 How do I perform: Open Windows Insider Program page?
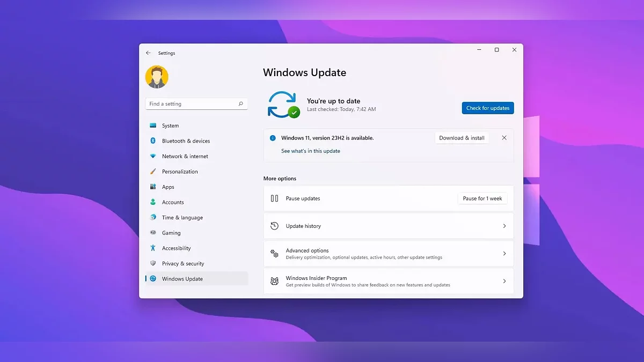[389, 281]
